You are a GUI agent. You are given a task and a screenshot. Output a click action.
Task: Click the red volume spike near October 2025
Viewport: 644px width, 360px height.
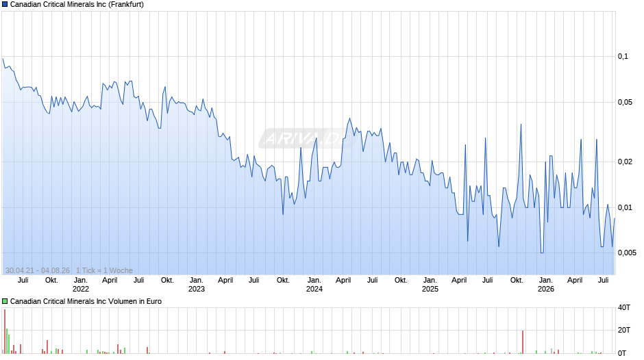(523, 342)
